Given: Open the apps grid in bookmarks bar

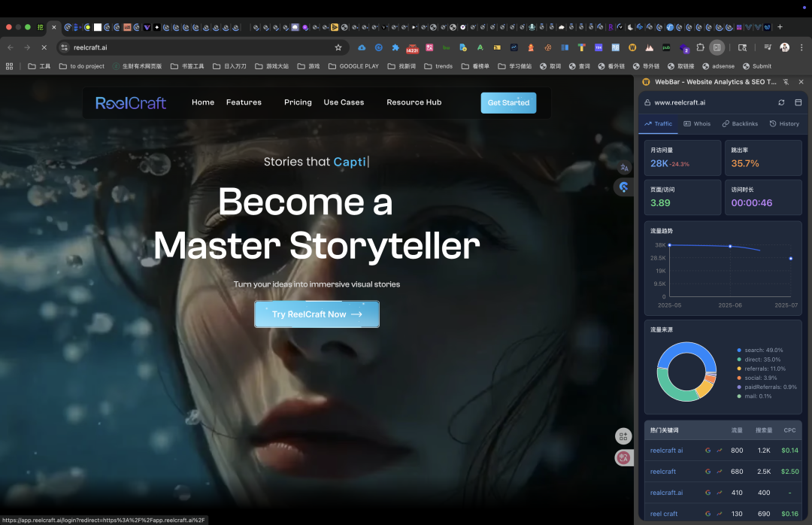Looking at the screenshot, I should (9, 66).
